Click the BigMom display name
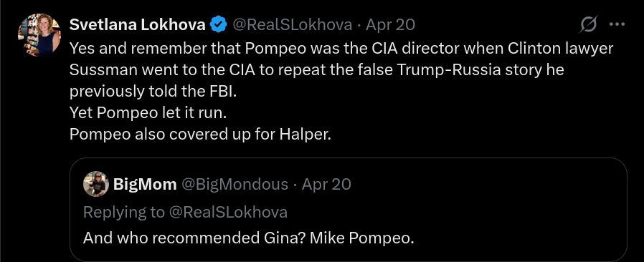This screenshot has width=644, height=262. coord(145,185)
